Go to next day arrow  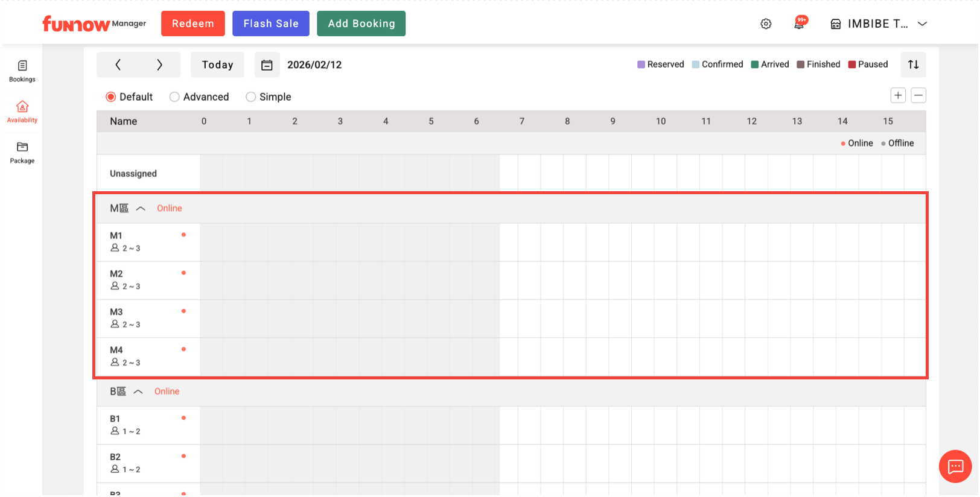pos(159,65)
